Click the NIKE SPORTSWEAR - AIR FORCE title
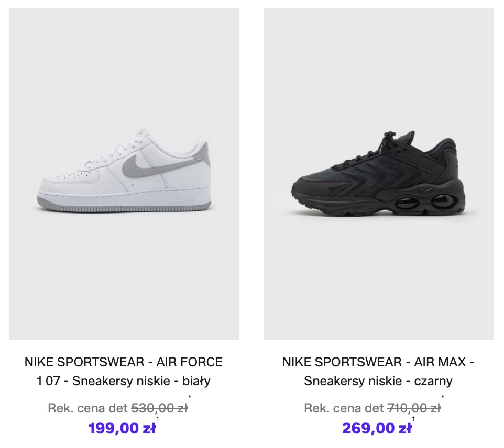 pos(124,362)
